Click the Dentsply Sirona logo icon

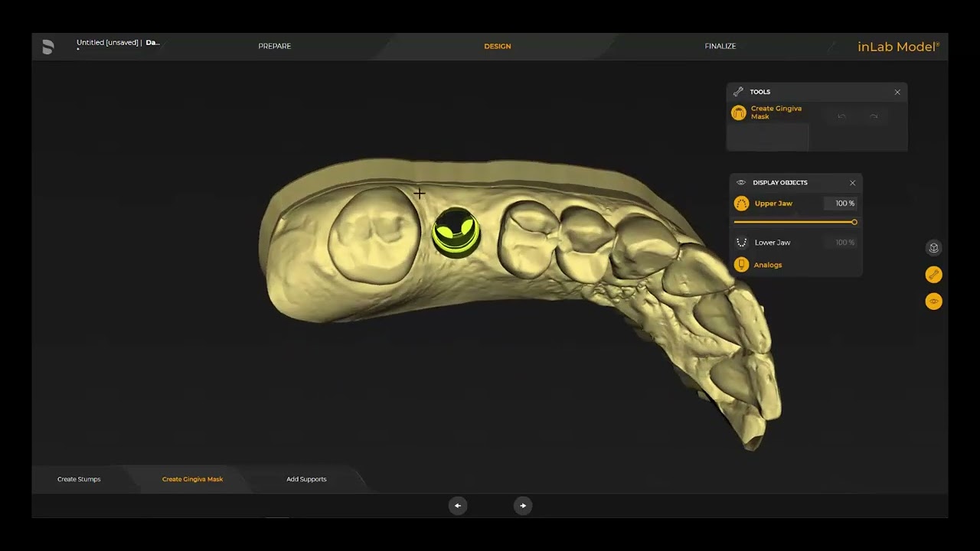point(48,47)
